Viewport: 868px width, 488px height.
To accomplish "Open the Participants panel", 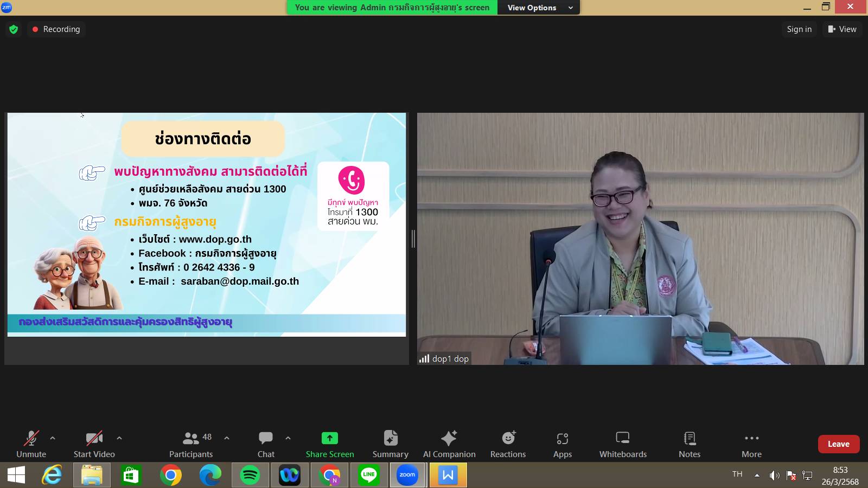I will pyautogui.click(x=191, y=444).
